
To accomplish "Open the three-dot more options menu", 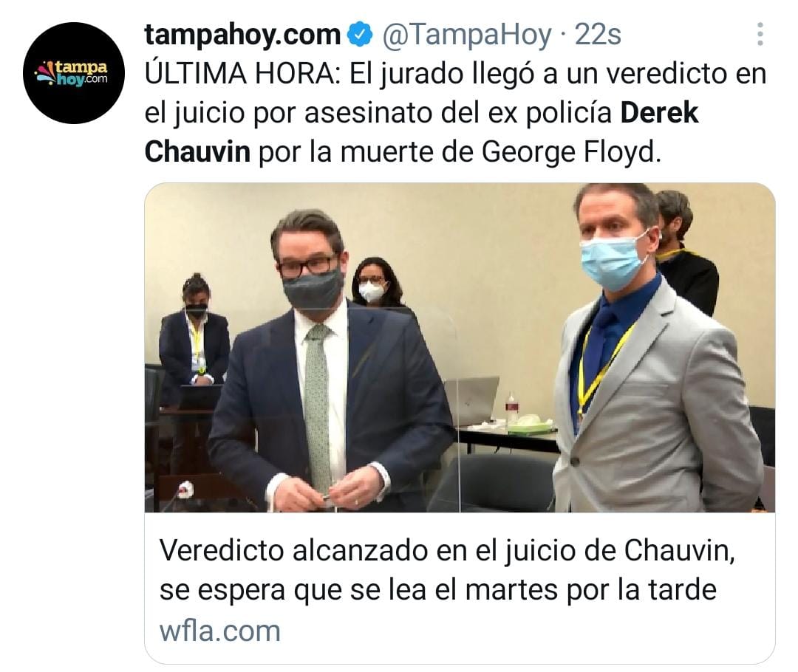I will (760, 34).
